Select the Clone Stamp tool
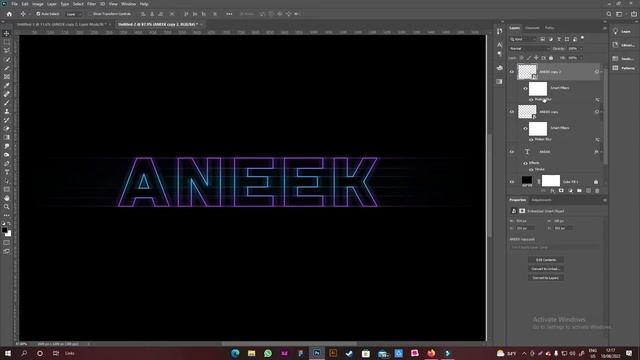 (x=7, y=111)
